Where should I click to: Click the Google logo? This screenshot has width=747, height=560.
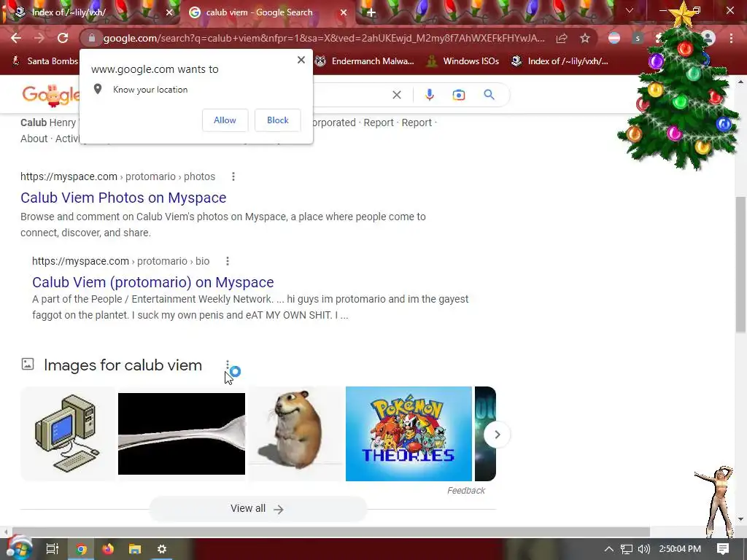(x=51, y=95)
